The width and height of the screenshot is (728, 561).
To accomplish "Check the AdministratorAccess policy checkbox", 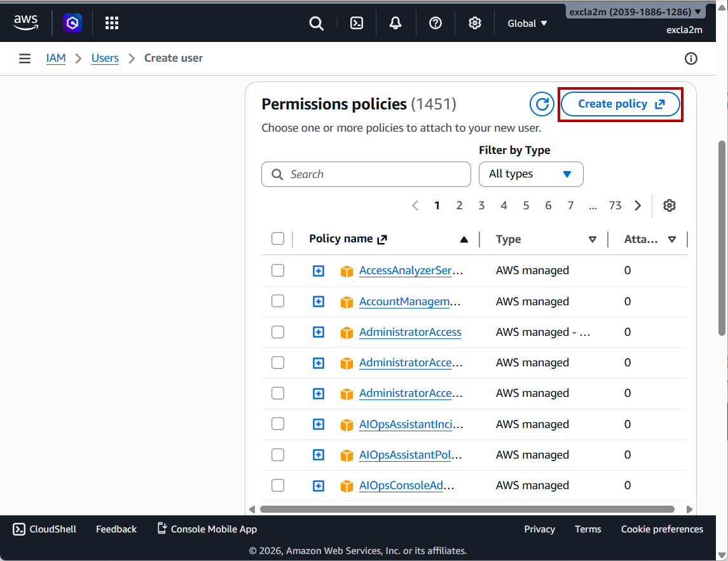I will coord(278,332).
